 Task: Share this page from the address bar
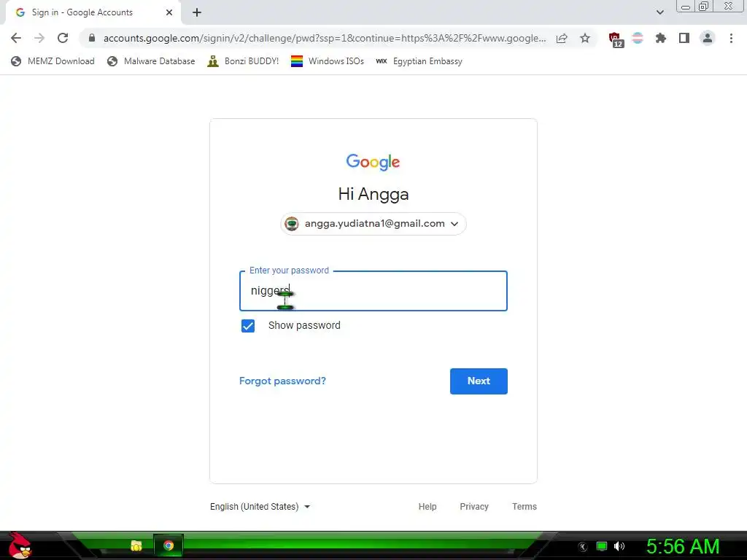click(562, 38)
